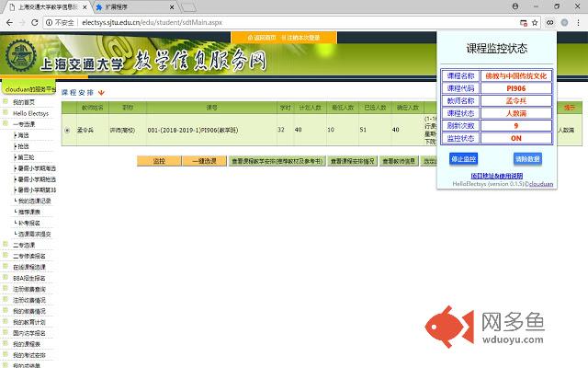588x368 pixels.
Task: Expand the 二专修读报名 tree node
Action: [6, 255]
